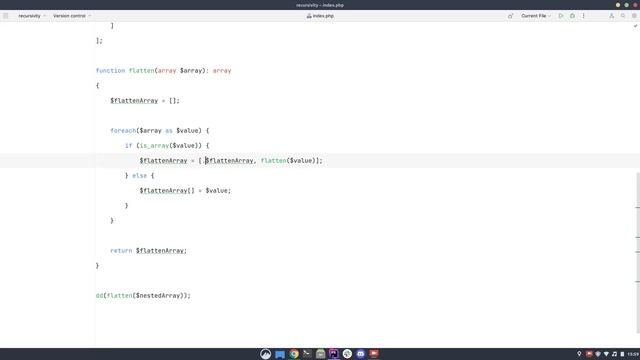This screenshot has height=360, width=640.
Task: Click the $nestedArray argument
Action: [x=159, y=296]
